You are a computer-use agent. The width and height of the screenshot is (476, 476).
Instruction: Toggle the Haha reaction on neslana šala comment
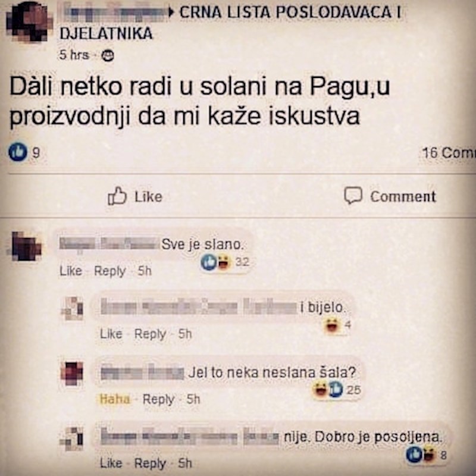coord(115,399)
